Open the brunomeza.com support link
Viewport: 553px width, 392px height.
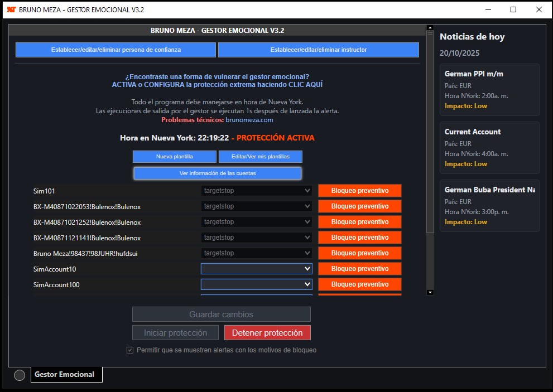point(249,120)
